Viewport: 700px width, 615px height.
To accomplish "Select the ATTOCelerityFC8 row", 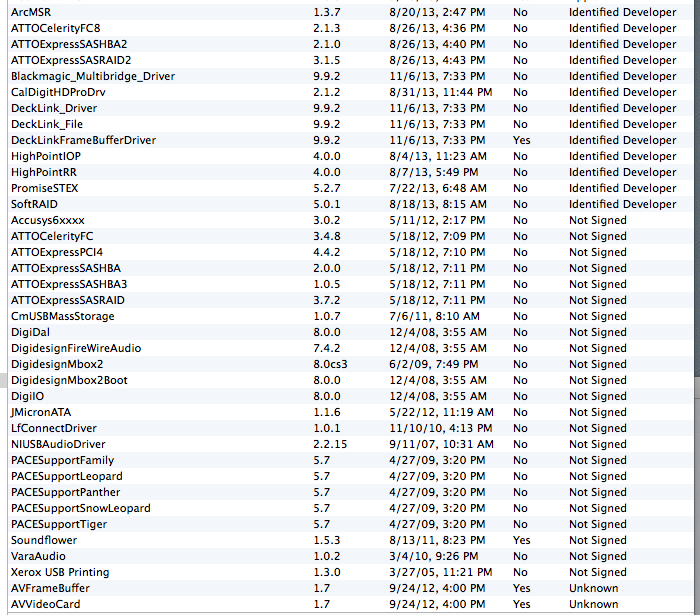I will [x=350, y=28].
